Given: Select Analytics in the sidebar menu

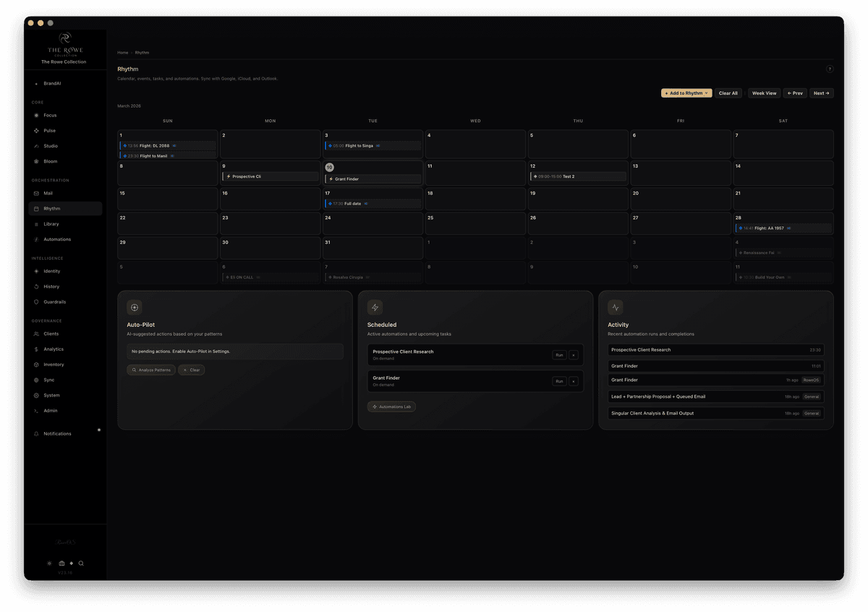Looking at the screenshot, I should [x=53, y=349].
